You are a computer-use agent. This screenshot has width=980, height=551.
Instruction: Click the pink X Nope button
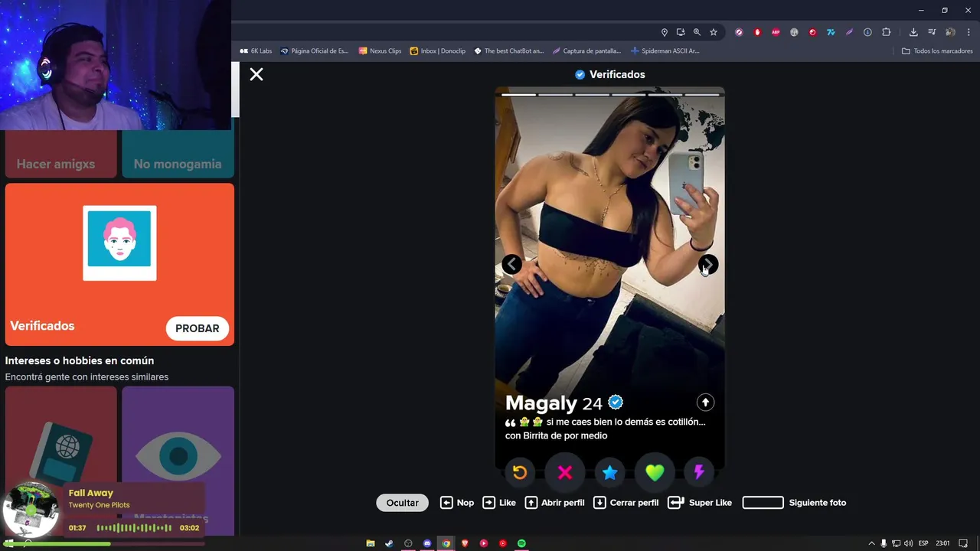[x=565, y=472]
